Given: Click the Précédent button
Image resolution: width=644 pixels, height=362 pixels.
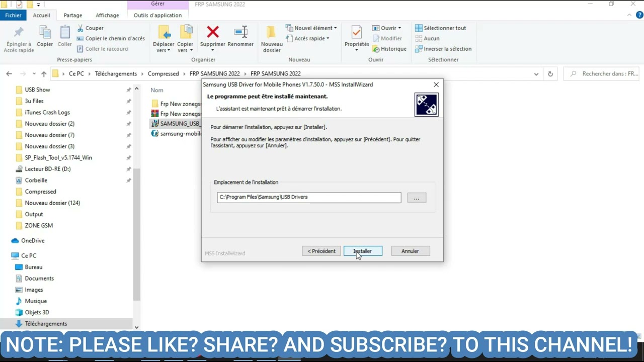Looking at the screenshot, I should [x=321, y=251].
